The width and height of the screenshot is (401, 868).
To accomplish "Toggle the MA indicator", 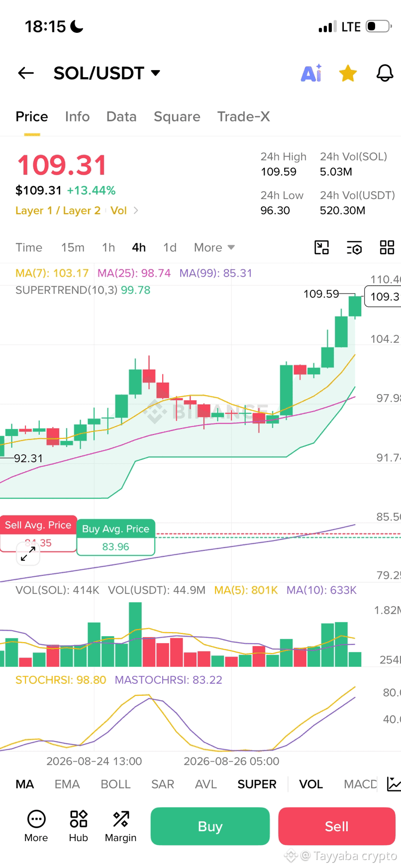I will 25,784.
